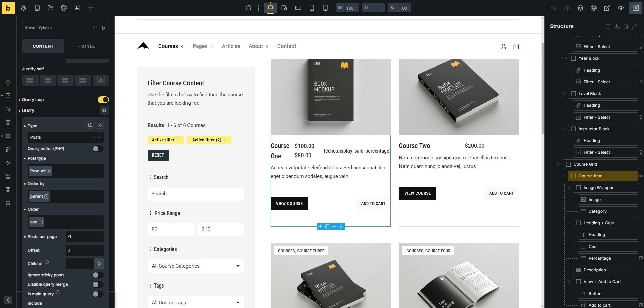Select Image Wrapper in Structure panel
The width and height of the screenshot is (644, 308).
[x=598, y=188]
